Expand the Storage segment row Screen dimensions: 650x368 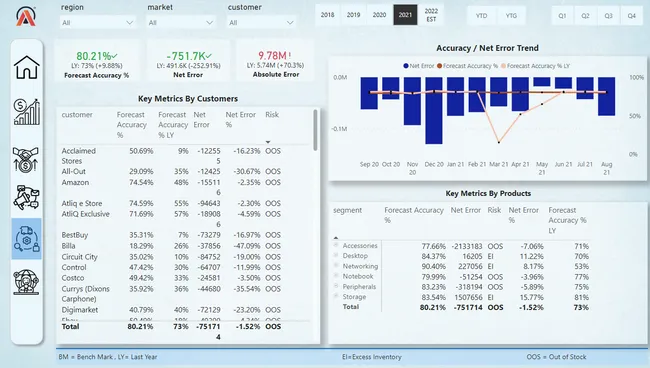(336, 296)
